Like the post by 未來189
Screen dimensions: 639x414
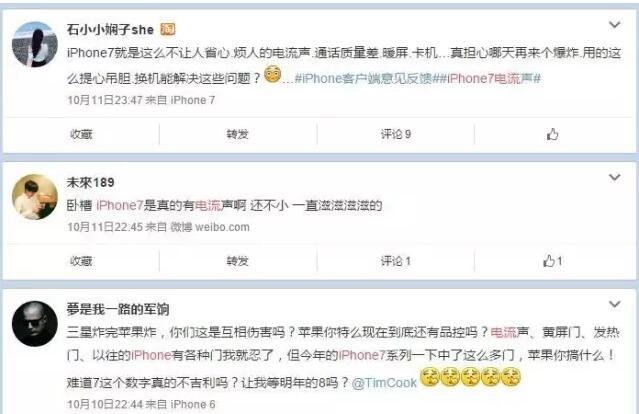coord(553,261)
